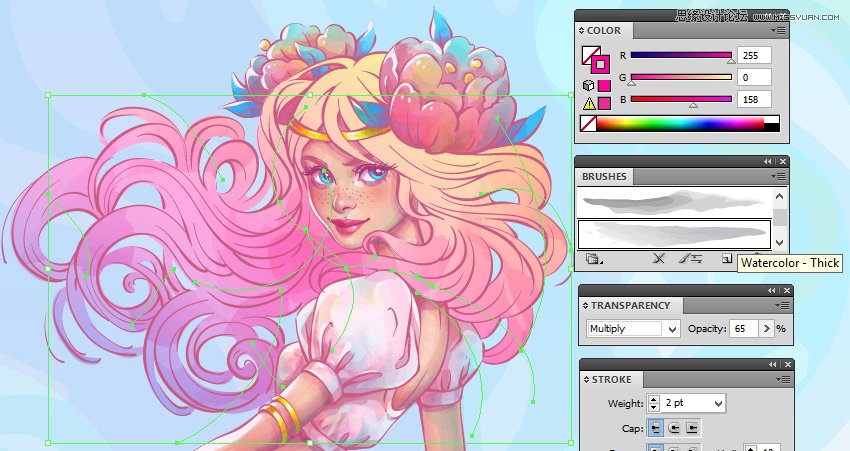Select the BRUSHES panel tab
The height and width of the screenshot is (451, 850).
tap(604, 177)
